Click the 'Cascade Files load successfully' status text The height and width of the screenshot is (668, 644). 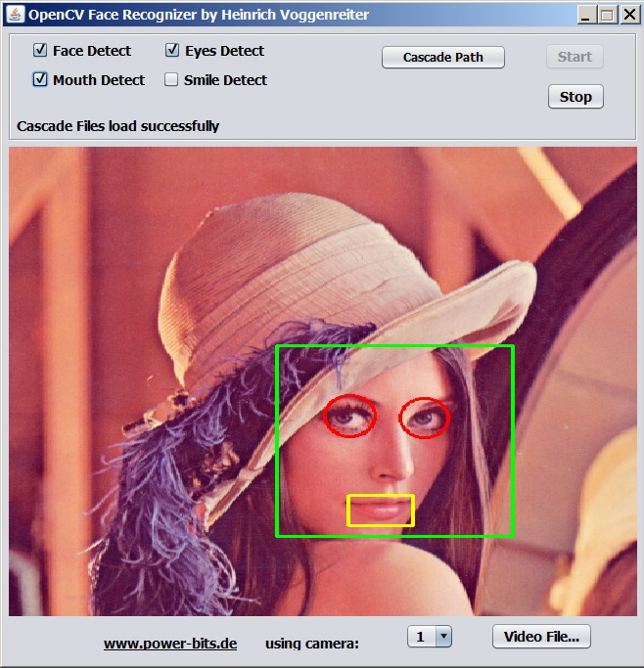coord(118,126)
